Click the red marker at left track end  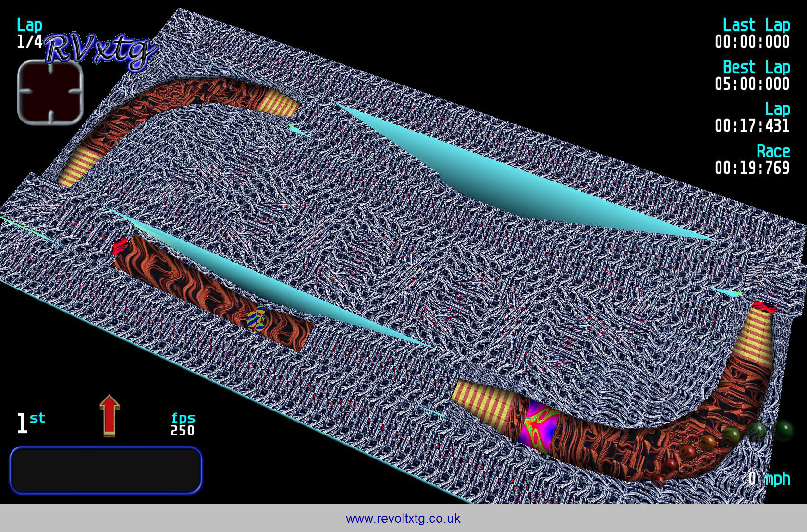(x=121, y=246)
